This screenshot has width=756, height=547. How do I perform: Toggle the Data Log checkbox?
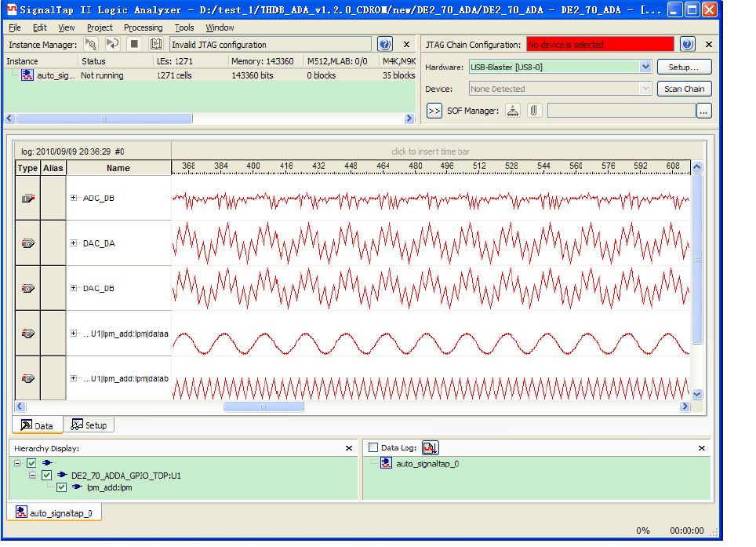coord(373,448)
